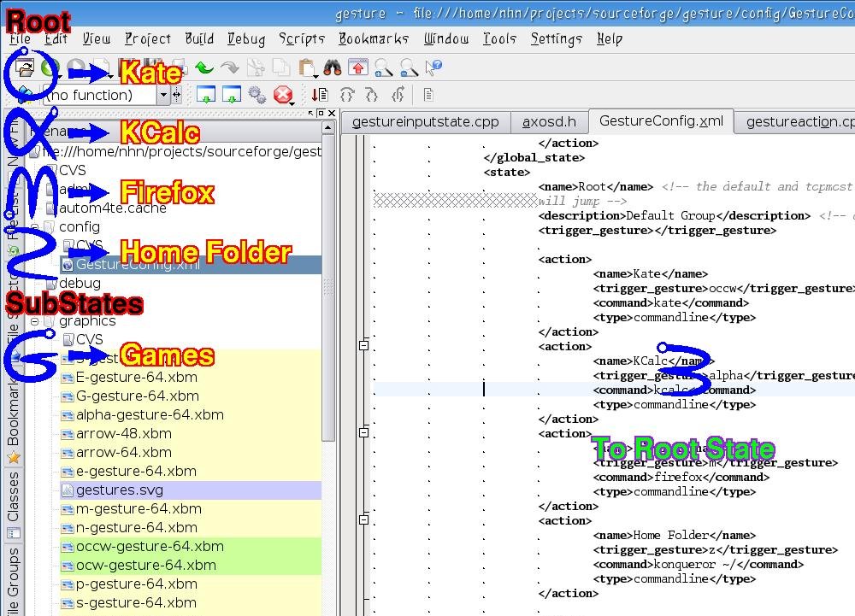Open the Settings menu

pos(557,38)
